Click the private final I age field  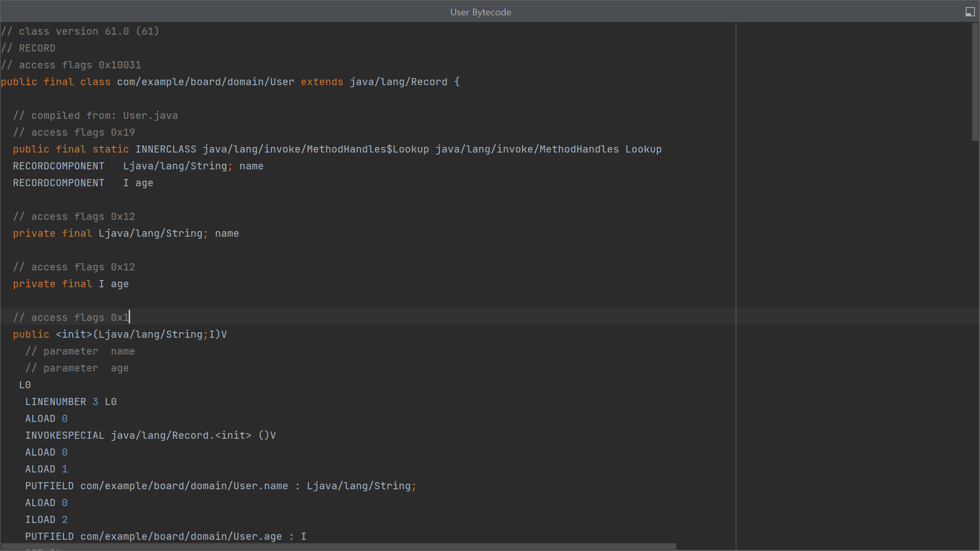click(70, 284)
